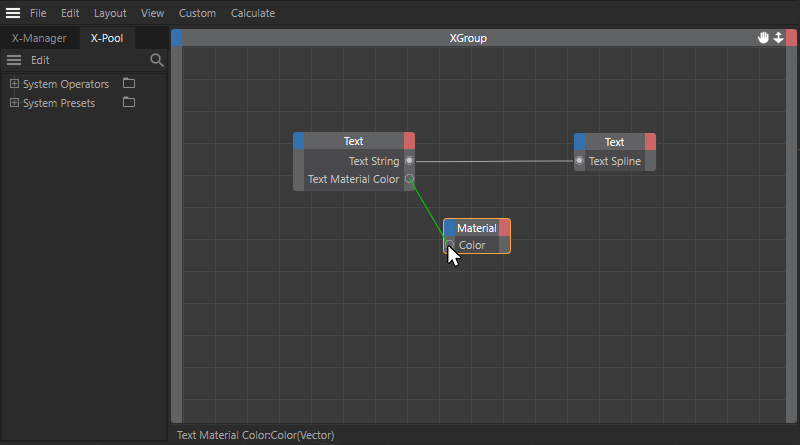Click the XGroup blue input corner

(x=177, y=38)
